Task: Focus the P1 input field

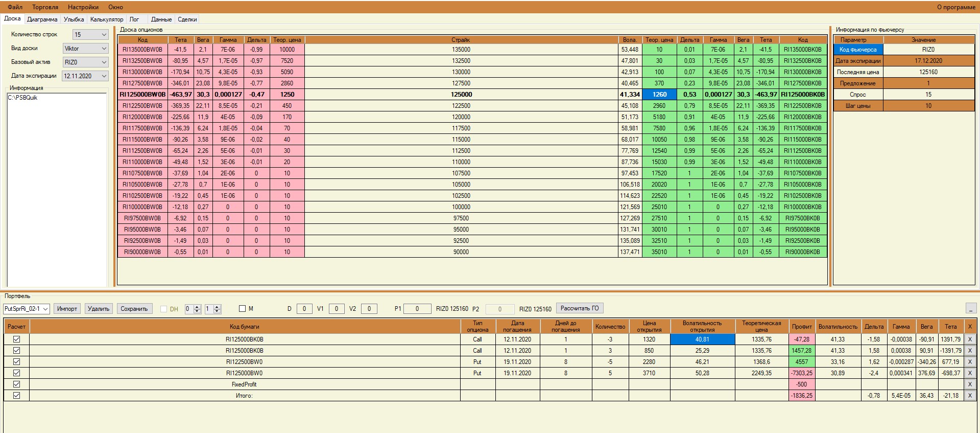Action: coord(417,308)
